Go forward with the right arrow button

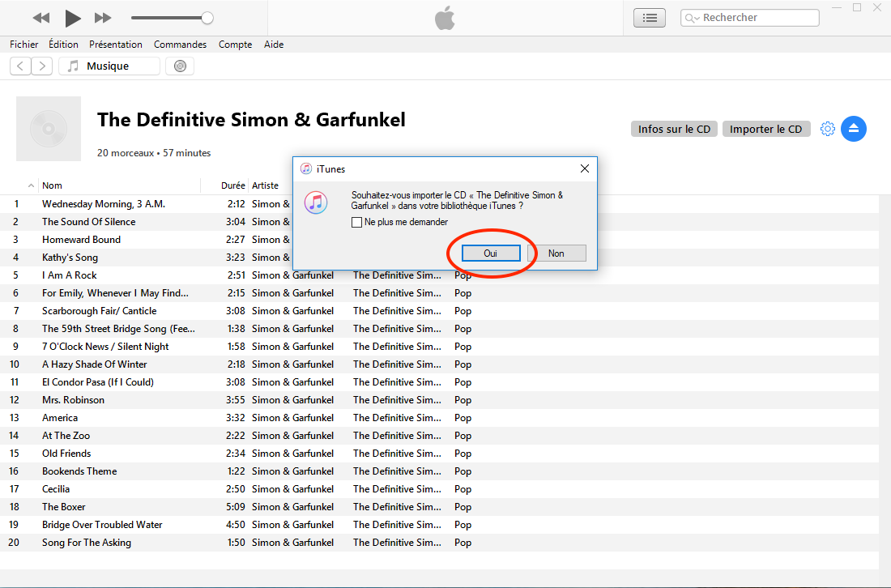coord(42,66)
